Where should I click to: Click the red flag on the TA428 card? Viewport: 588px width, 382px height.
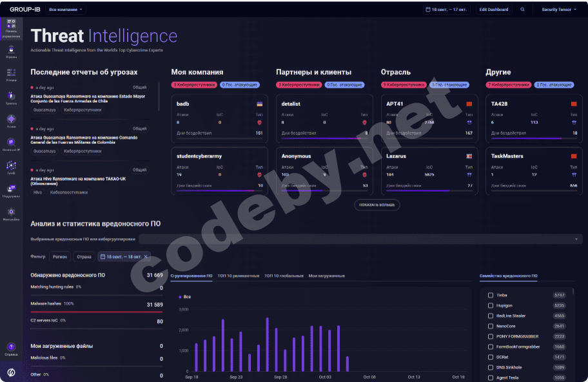(574, 104)
